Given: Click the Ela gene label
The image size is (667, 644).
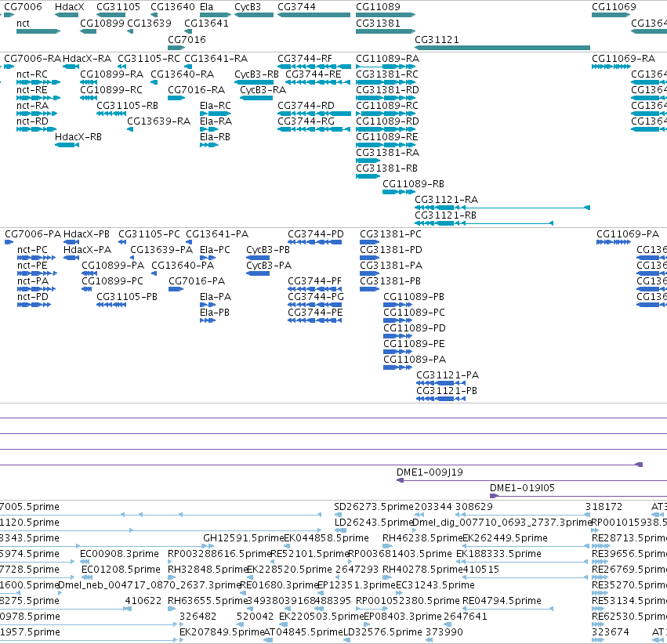Looking at the screenshot, I should (x=207, y=7).
